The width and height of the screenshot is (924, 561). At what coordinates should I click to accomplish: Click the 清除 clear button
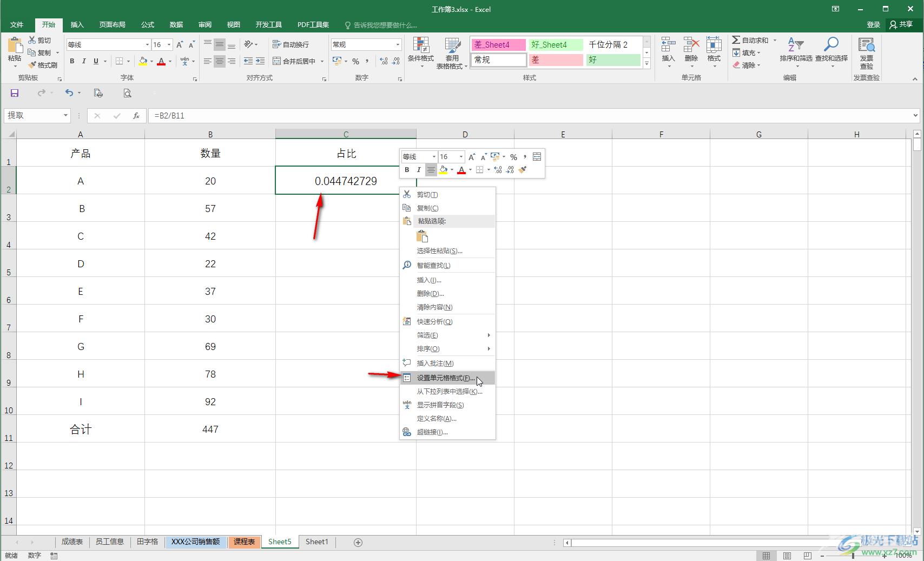[747, 65]
